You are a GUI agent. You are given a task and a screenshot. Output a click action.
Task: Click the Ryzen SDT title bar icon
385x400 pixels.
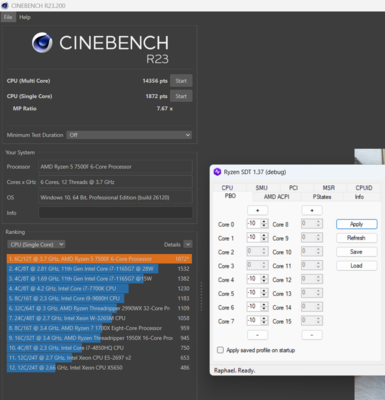click(217, 172)
